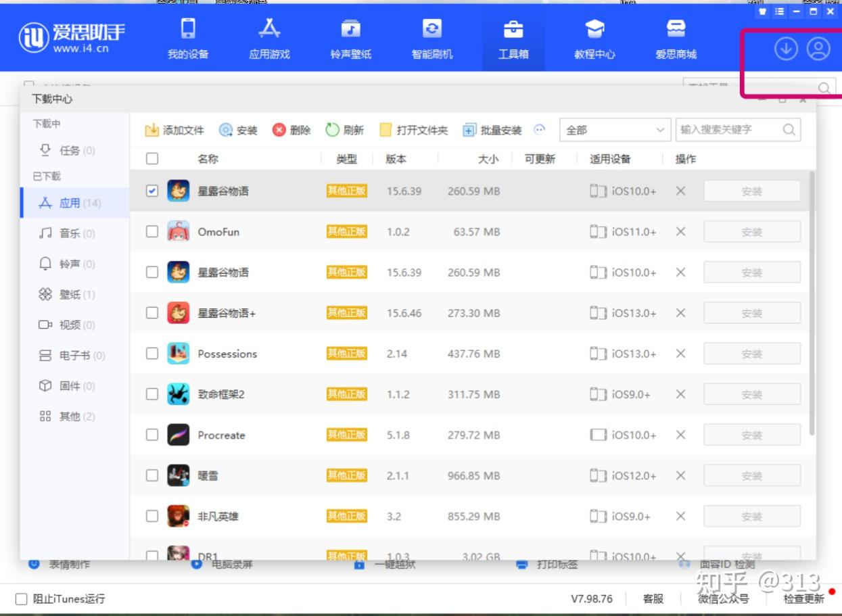Viewport: 842px width, 616px height.
Task: Click the Procreate app icon
Action: tap(179, 435)
